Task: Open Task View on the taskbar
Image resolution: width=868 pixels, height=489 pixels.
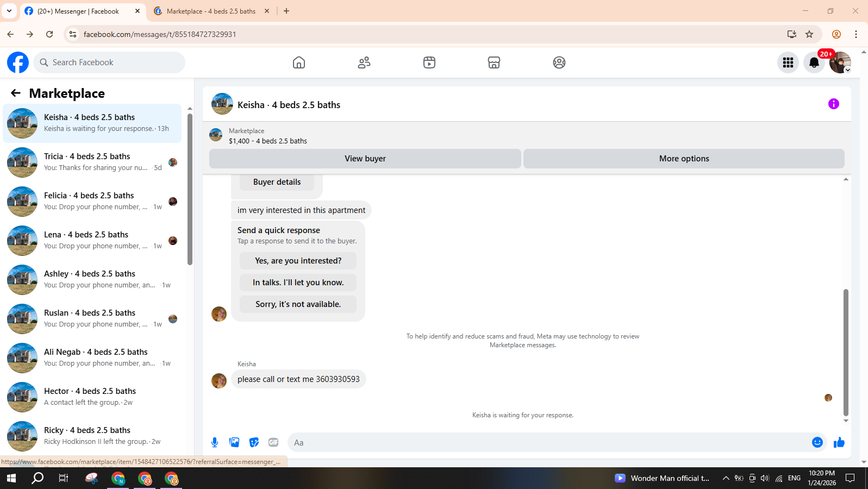Action: click(x=64, y=478)
